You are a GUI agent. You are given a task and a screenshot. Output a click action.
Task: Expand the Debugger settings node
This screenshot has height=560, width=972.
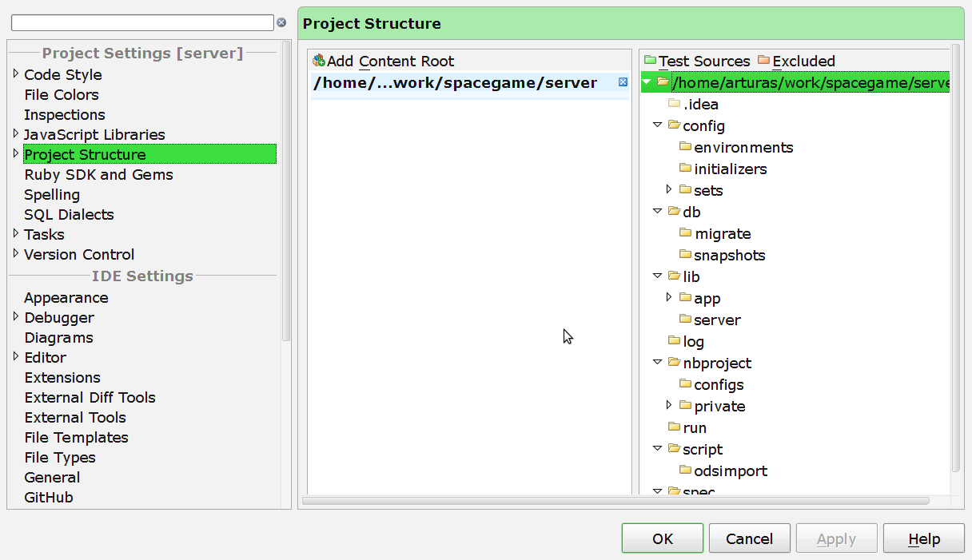point(16,316)
